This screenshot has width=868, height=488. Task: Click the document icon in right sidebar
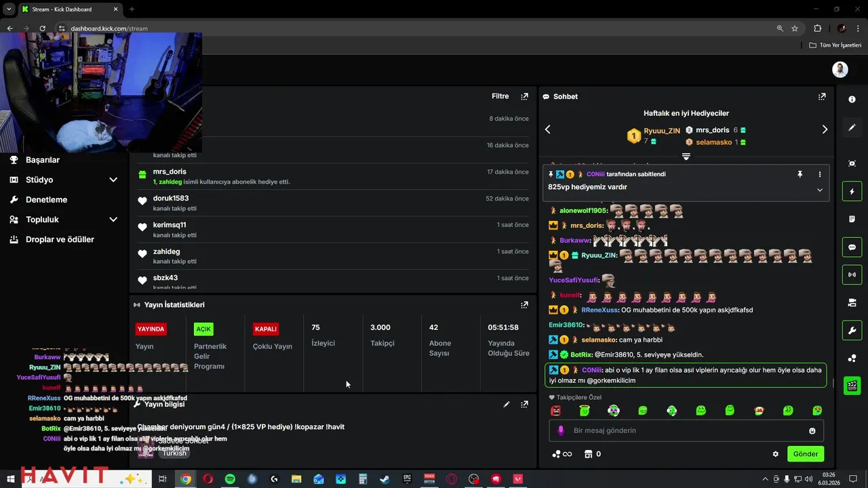point(852,219)
